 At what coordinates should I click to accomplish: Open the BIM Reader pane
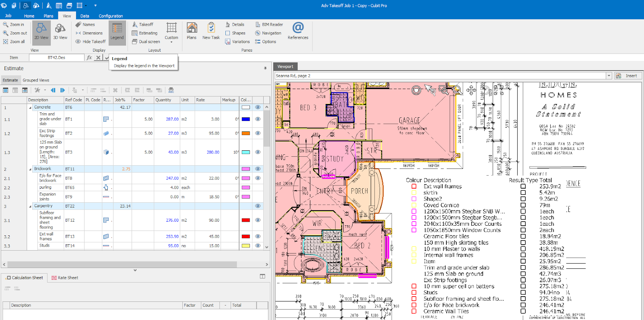pyautogui.click(x=269, y=25)
